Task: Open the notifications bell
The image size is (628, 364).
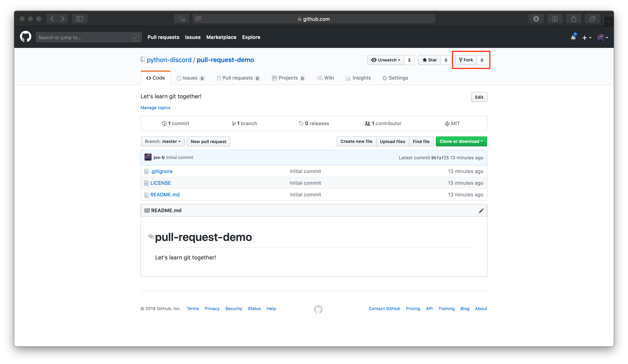Action: pyautogui.click(x=573, y=37)
